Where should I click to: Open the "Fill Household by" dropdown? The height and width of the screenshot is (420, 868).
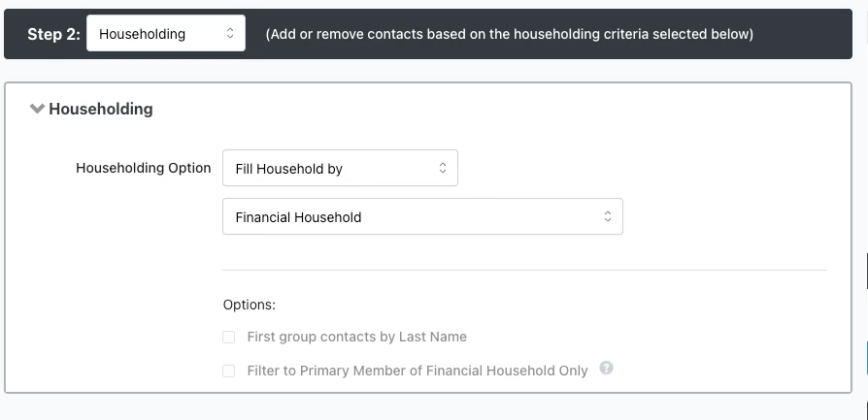tap(340, 169)
